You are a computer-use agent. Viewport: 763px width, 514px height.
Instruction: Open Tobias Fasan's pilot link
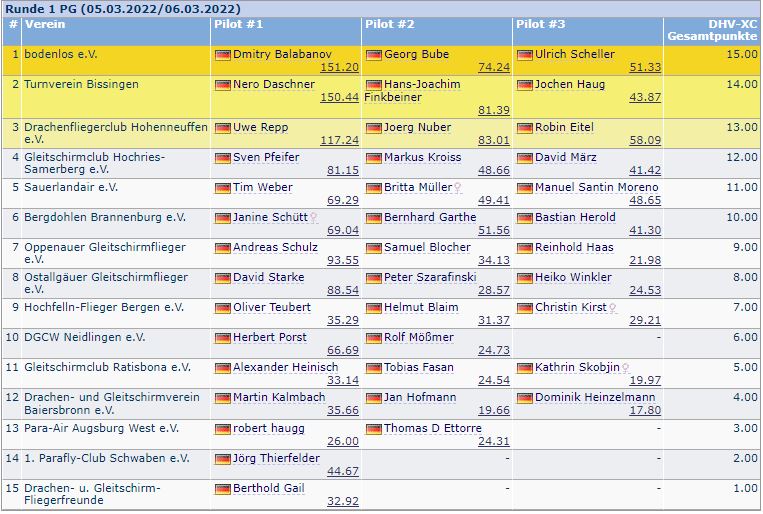[x=418, y=367]
